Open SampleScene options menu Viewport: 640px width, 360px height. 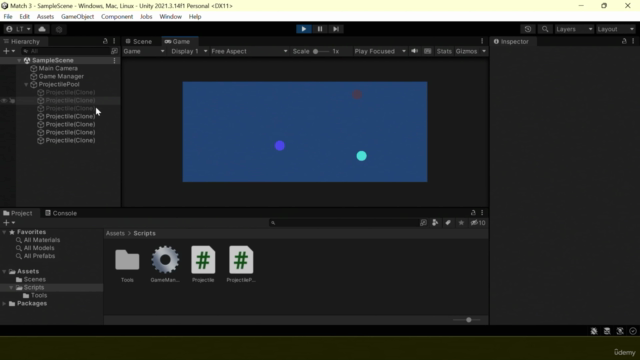pos(114,60)
